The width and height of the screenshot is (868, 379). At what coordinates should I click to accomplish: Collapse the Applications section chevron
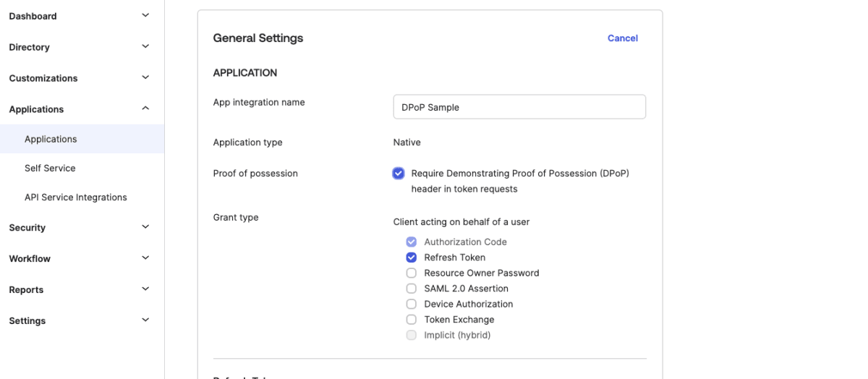click(x=145, y=108)
